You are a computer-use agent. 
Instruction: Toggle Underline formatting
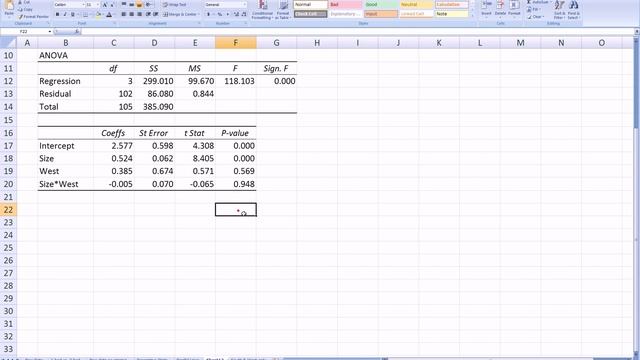click(73, 15)
